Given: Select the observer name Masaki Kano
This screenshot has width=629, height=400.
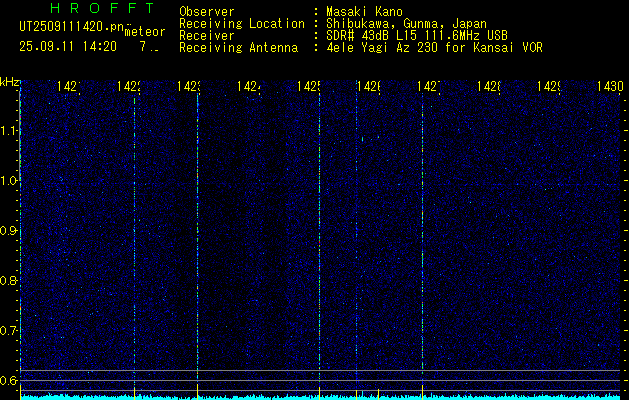Looking at the screenshot, I should coord(364,12).
